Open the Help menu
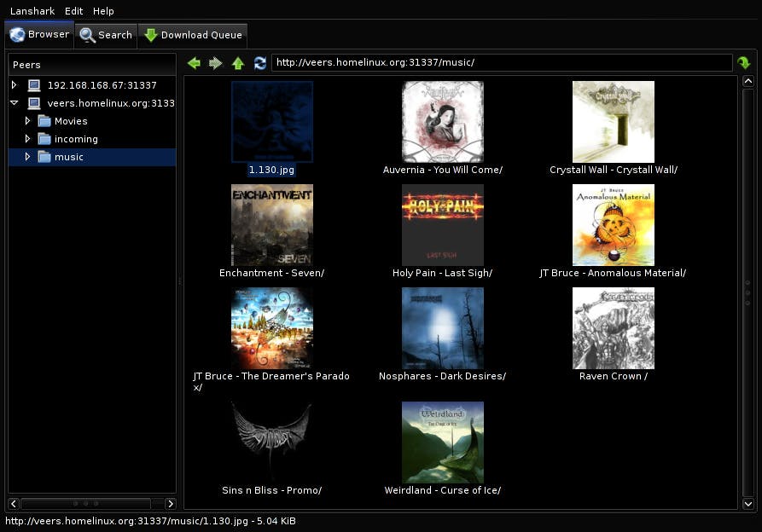Viewport: 762px width, 532px height. (x=103, y=11)
